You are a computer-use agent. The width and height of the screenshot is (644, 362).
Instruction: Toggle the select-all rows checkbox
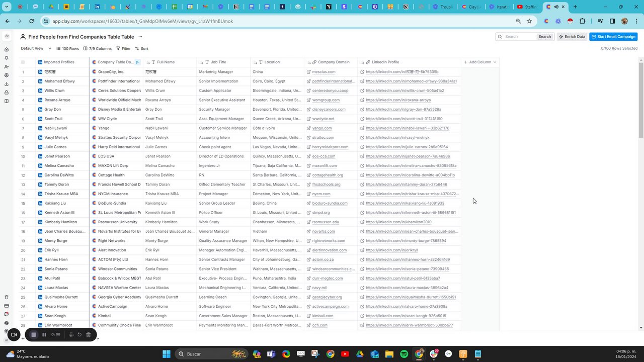(23, 62)
